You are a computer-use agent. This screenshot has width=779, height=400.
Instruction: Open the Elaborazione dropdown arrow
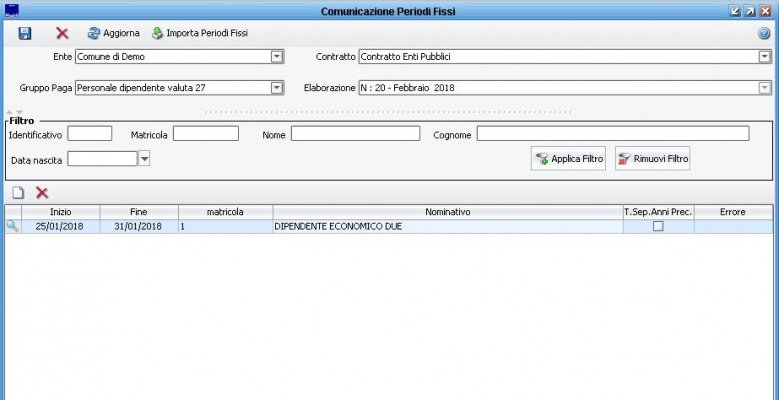pyautogui.click(x=765, y=88)
